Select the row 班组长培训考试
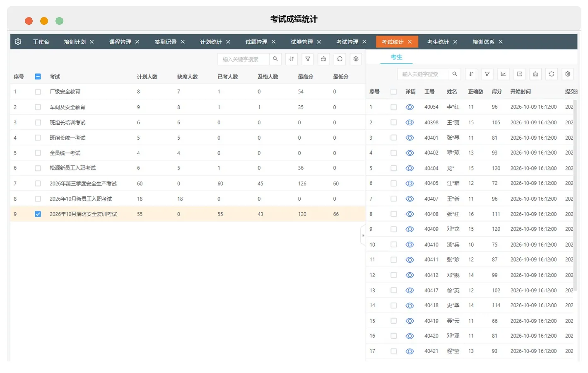Image resolution: width=588 pixels, height=373 pixels. click(x=188, y=122)
